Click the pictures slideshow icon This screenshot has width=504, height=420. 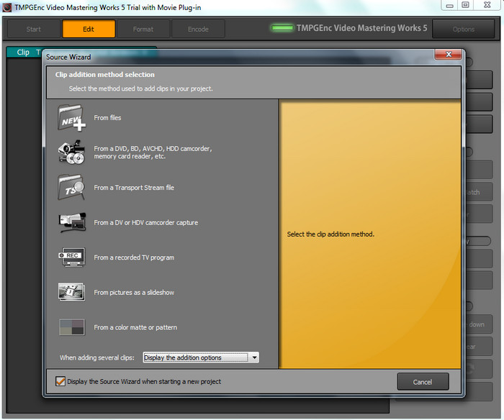72,292
